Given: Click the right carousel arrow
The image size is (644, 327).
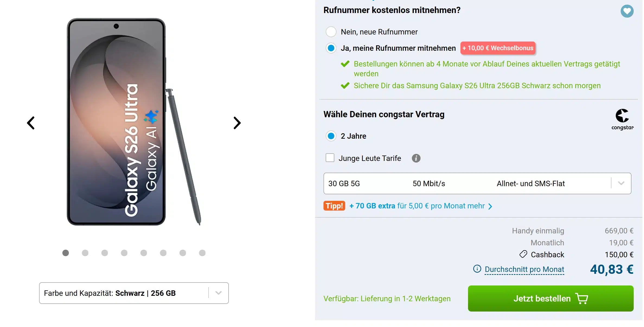Looking at the screenshot, I should point(236,123).
